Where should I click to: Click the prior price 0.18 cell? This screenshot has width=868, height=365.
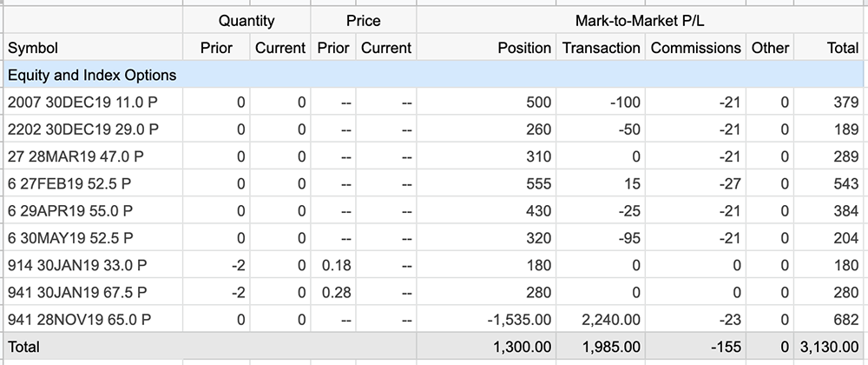(332, 265)
